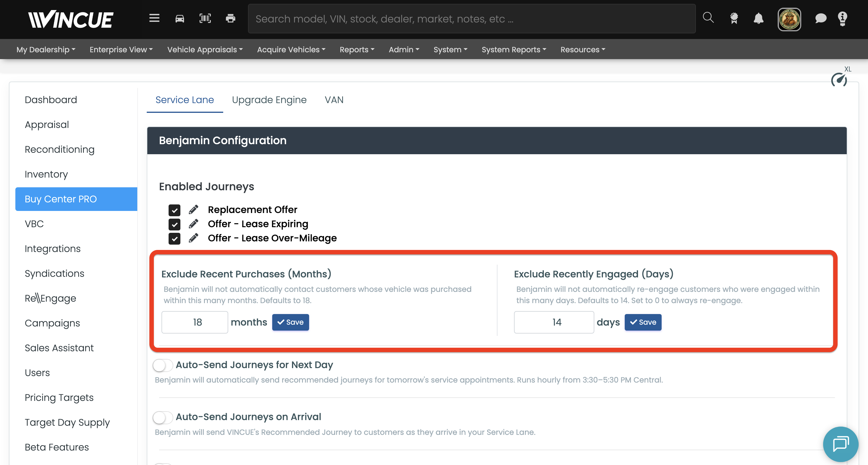The image size is (868, 465).
Task: Switch to the Upgrade Engine tab
Action: (x=269, y=100)
